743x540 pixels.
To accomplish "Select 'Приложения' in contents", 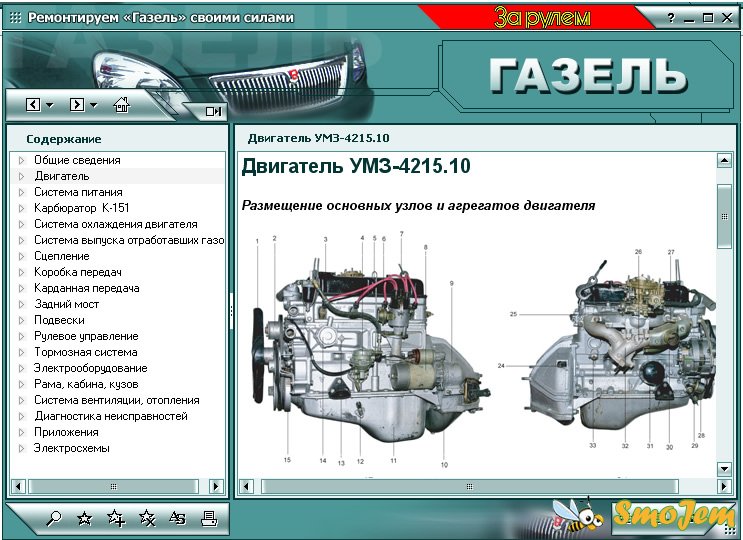I will (x=66, y=432).
